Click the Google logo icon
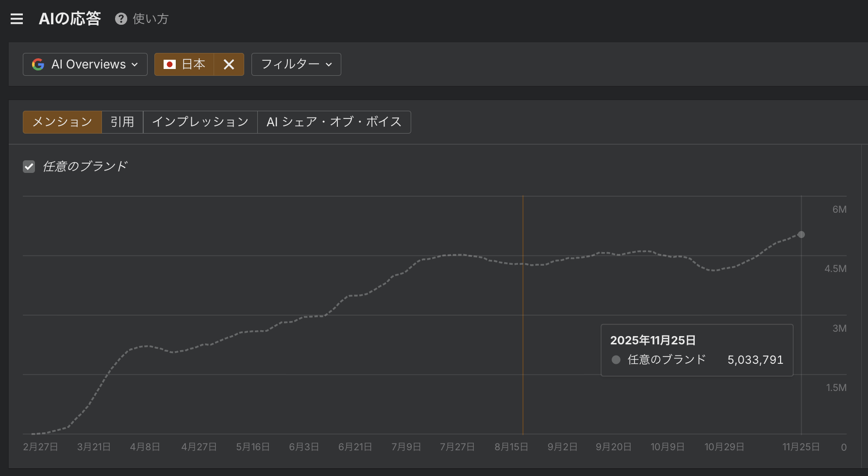The width and height of the screenshot is (868, 476). point(38,65)
